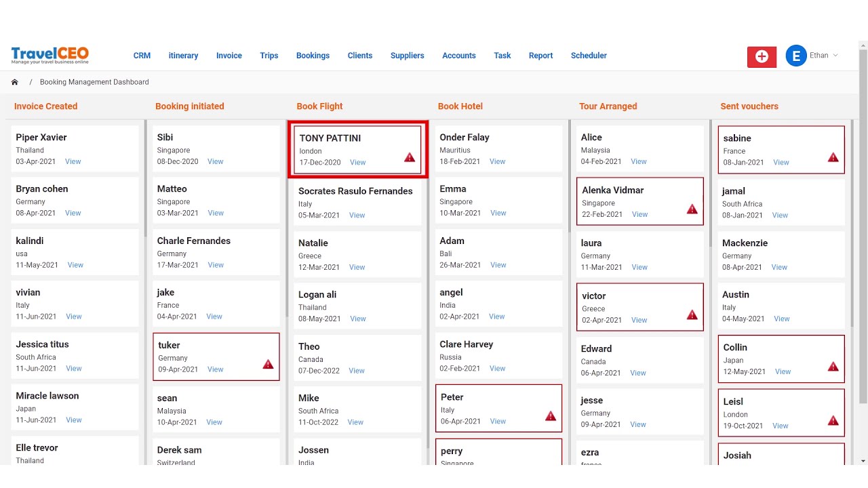This screenshot has width=868, height=488.
Task: Click the red plus add button
Action: click(762, 56)
